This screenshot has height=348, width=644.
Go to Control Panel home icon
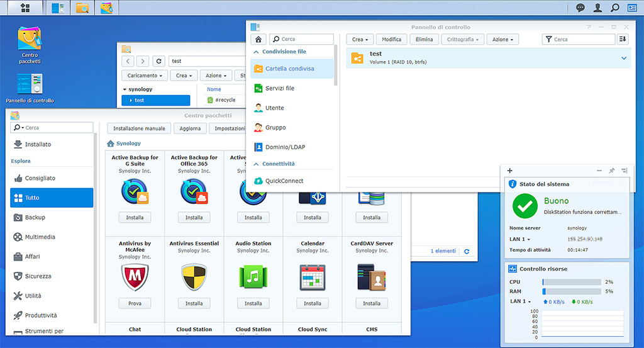258,39
